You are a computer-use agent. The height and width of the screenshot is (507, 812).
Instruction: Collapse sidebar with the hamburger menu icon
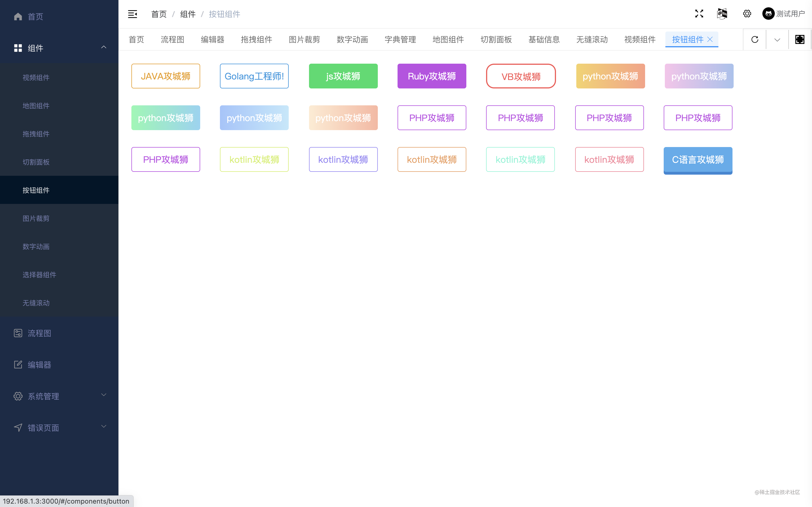point(133,14)
